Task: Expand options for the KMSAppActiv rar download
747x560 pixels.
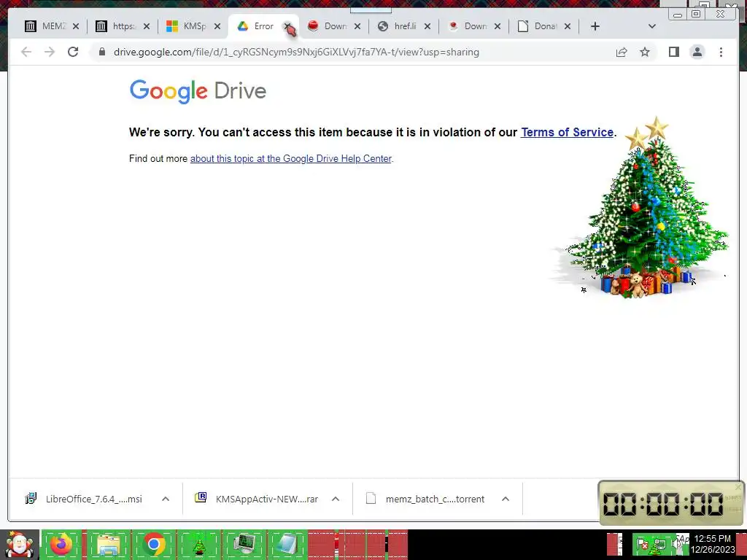Action: pyautogui.click(x=336, y=499)
